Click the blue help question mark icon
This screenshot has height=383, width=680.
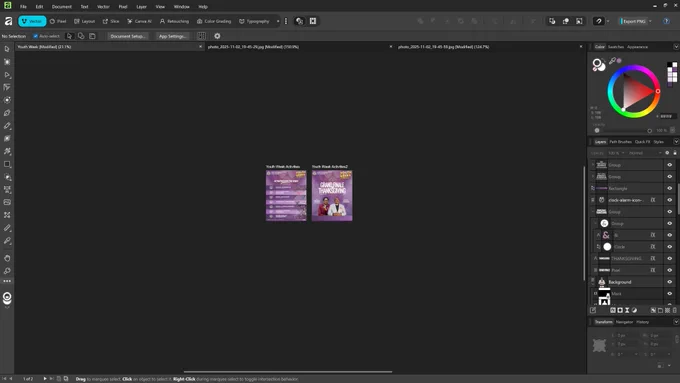pos(666,21)
